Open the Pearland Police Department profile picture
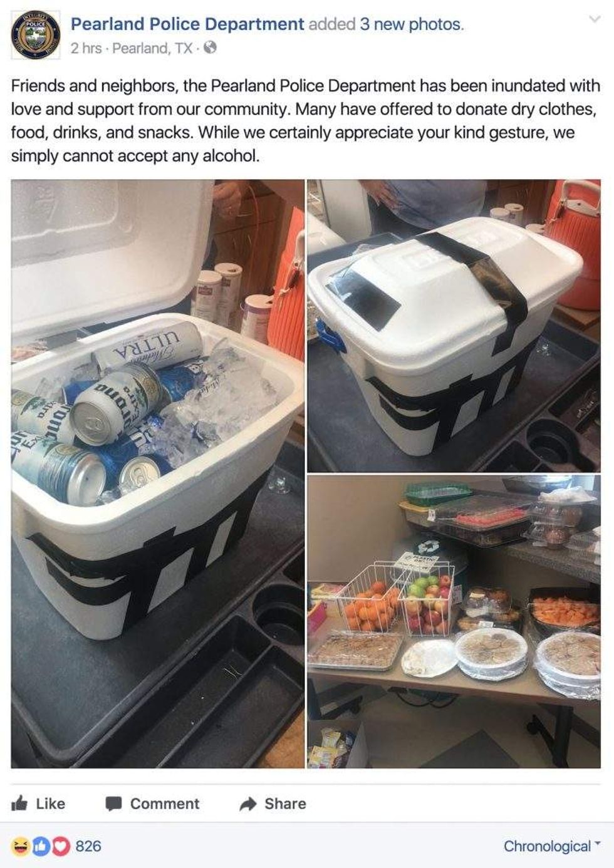The height and width of the screenshot is (868, 614). (x=36, y=36)
